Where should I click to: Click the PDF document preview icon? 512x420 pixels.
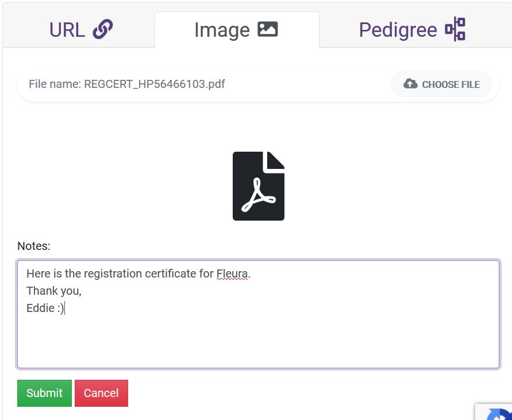(258, 186)
